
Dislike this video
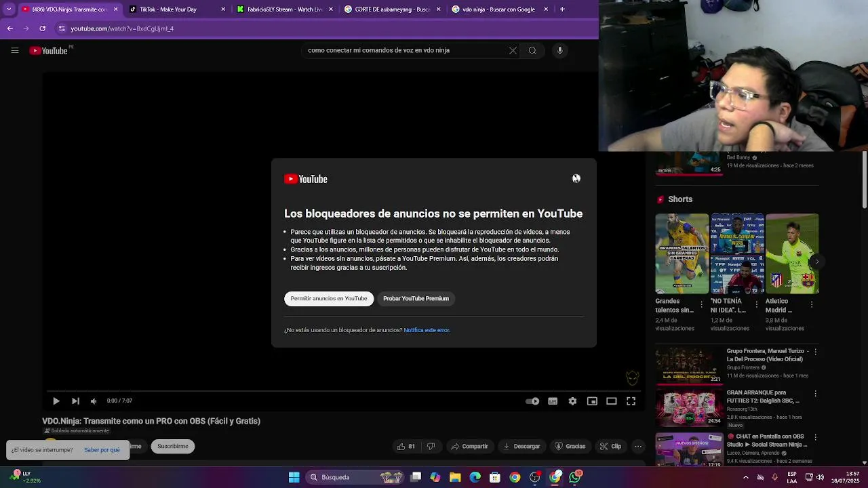[431, 446]
